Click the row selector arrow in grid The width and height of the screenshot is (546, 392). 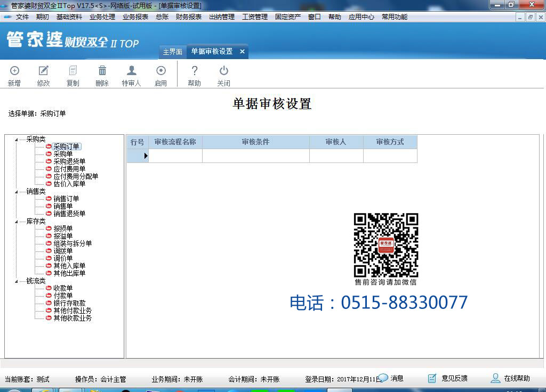(146, 156)
